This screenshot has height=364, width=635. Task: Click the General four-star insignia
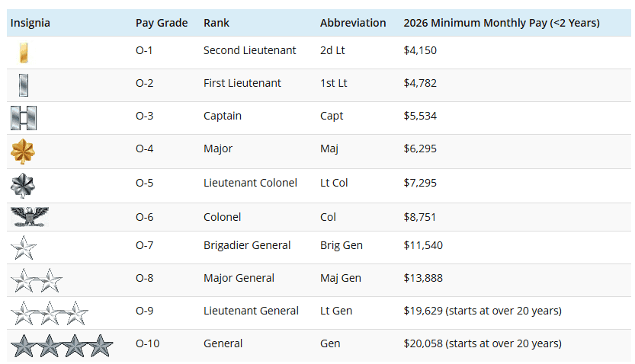click(x=62, y=345)
